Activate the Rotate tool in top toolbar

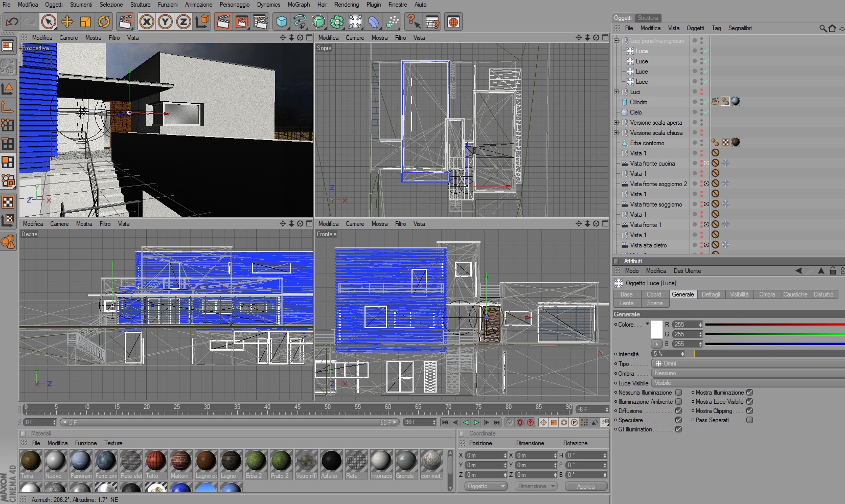(x=104, y=22)
